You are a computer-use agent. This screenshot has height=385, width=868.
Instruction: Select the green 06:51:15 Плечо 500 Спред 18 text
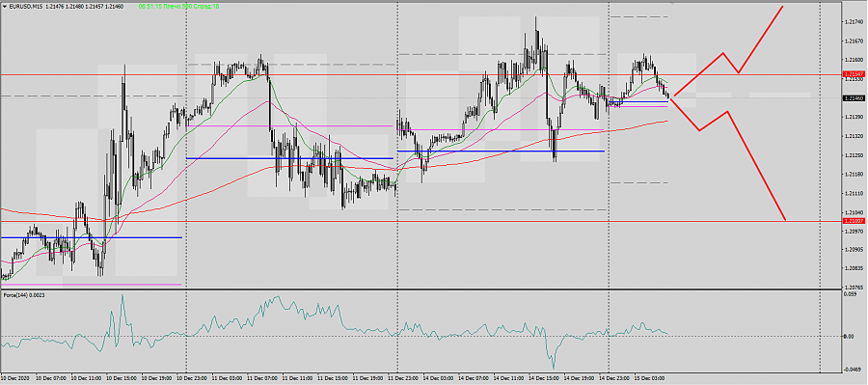click(178, 6)
